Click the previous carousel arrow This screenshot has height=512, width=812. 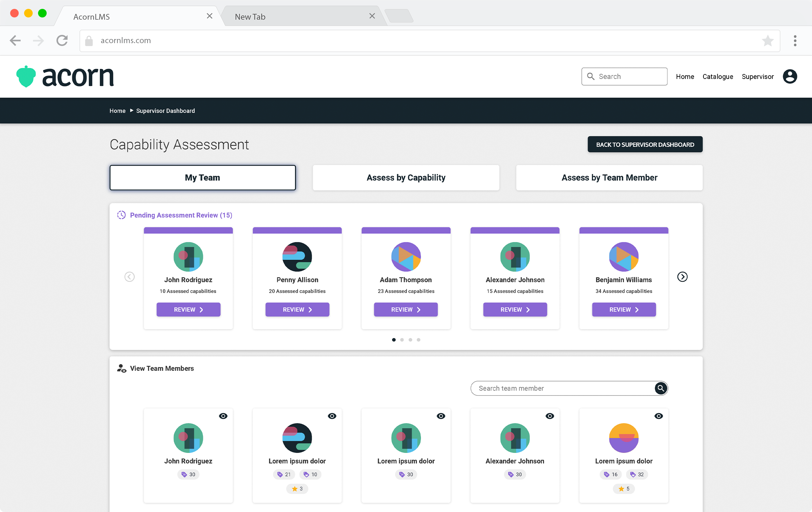pos(129,277)
